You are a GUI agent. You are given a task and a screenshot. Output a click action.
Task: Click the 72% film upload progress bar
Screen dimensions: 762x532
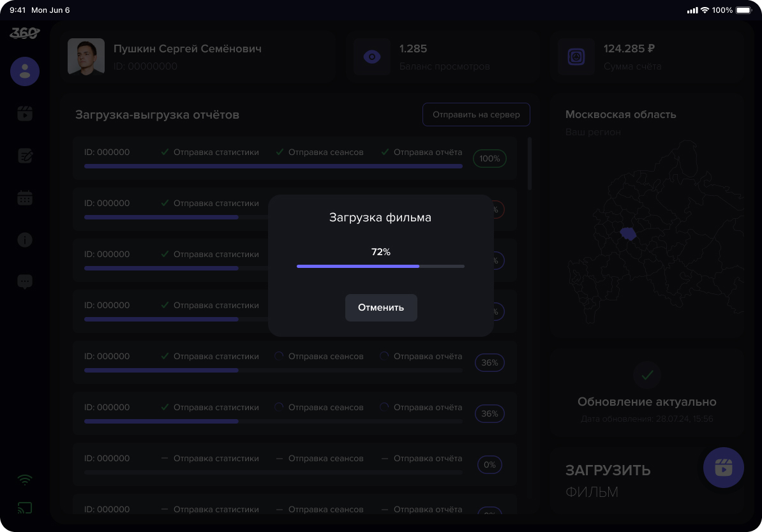(x=380, y=266)
